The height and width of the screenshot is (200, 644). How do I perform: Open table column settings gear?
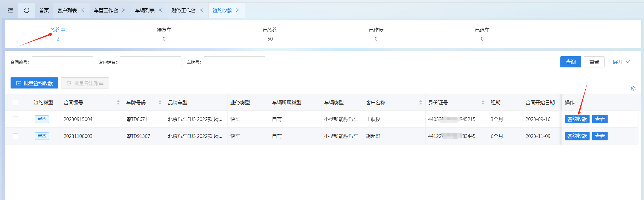coord(633,89)
